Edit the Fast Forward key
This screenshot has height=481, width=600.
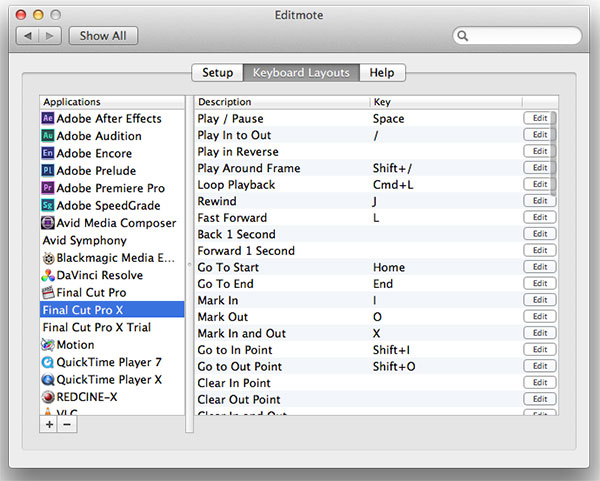(x=540, y=217)
